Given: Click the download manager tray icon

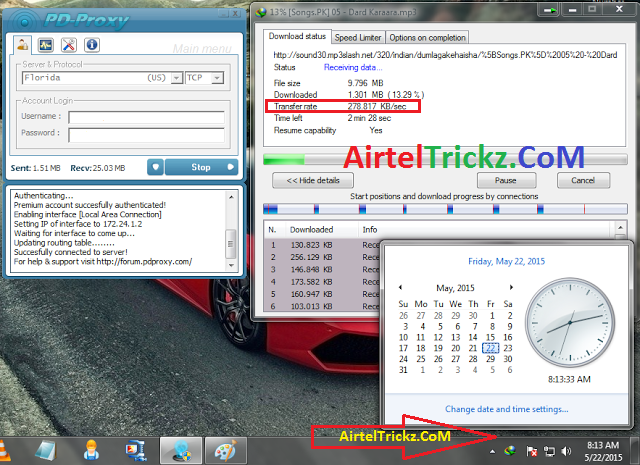Looking at the screenshot, I should (510, 451).
